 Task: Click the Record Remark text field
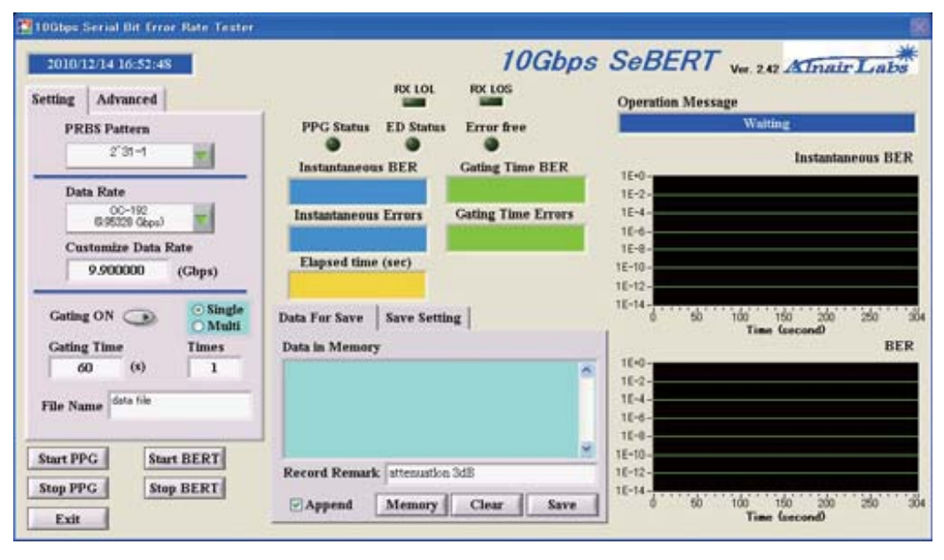[x=490, y=473]
